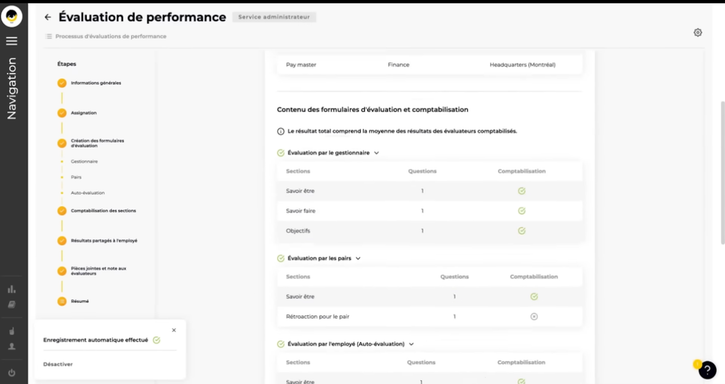Click the back arrow beside Évaluation de performance
725x384 pixels.
click(48, 17)
